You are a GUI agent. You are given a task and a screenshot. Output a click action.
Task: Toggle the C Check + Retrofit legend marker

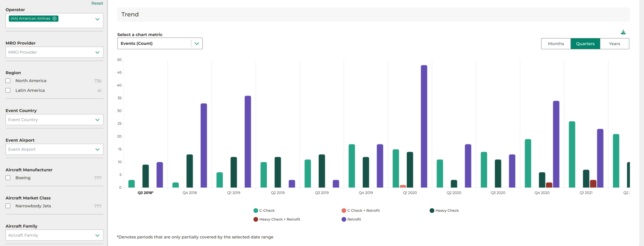coord(344,211)
